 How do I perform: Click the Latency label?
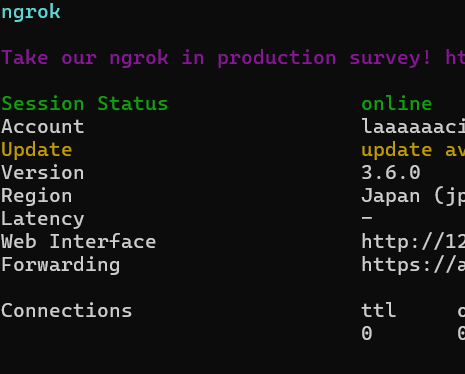click(x=43, y=219)
